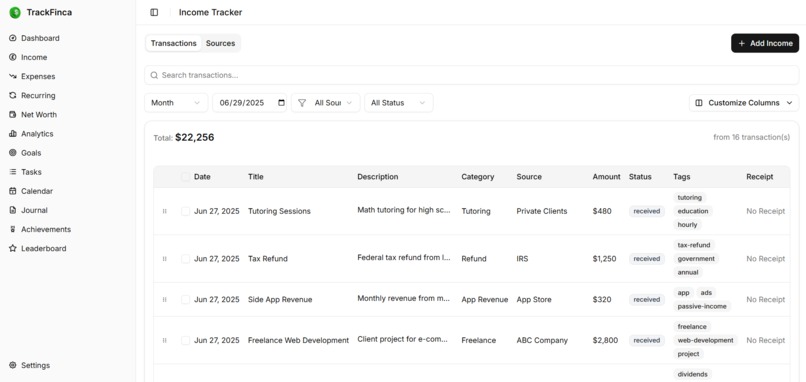Click the ABC Company source cell
This screenshot has width=806, height=382.
[x=542, y=340]
